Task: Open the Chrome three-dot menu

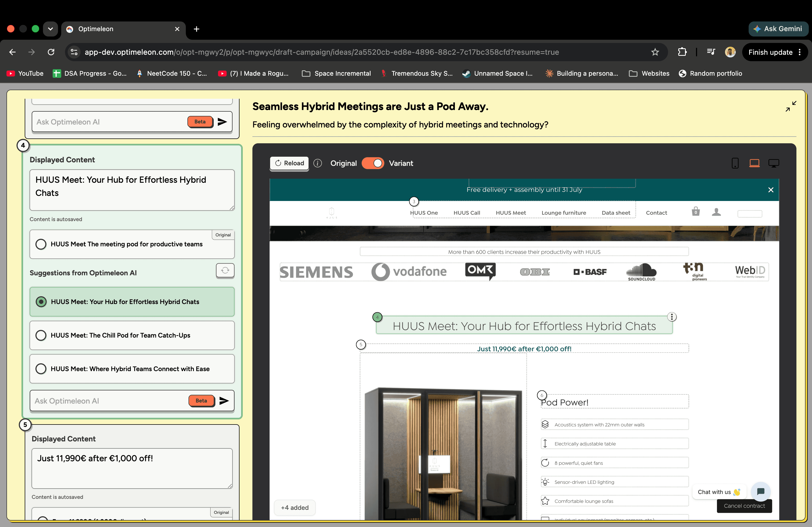Action: [x=800, y=52]
